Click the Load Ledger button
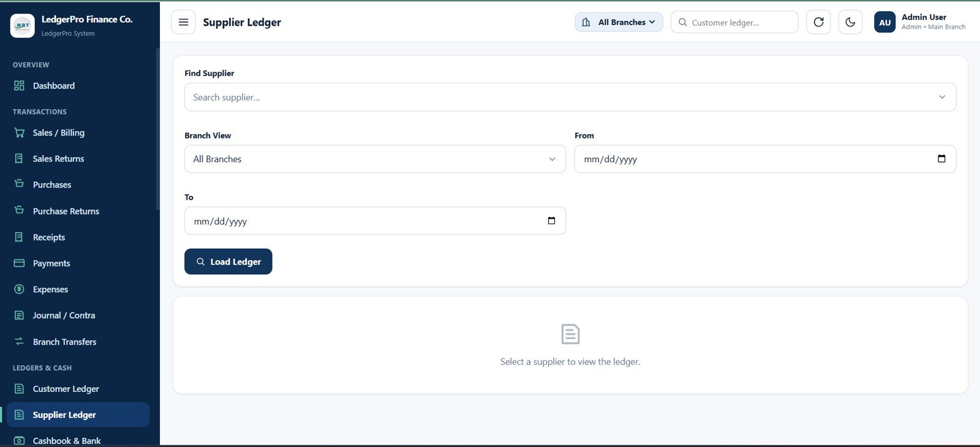 tap(228, 261)
